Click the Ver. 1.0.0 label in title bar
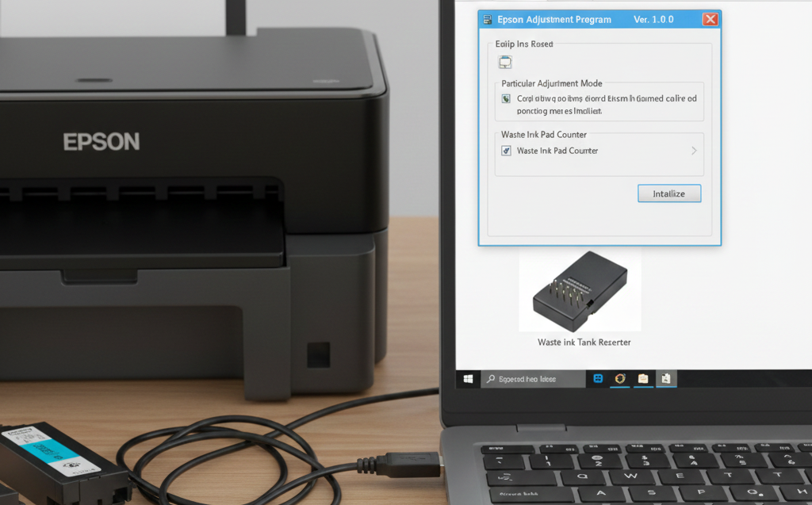812x505 pixels. coord(653,19)
